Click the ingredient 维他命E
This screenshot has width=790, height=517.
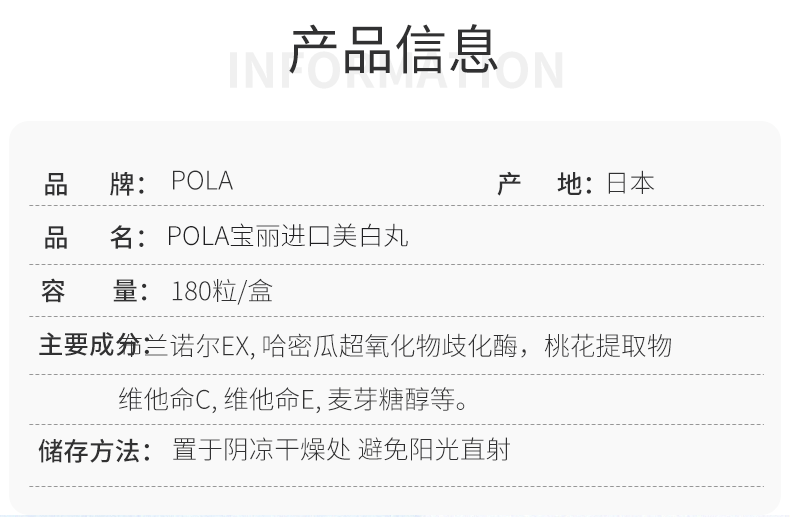coord(271,400)
